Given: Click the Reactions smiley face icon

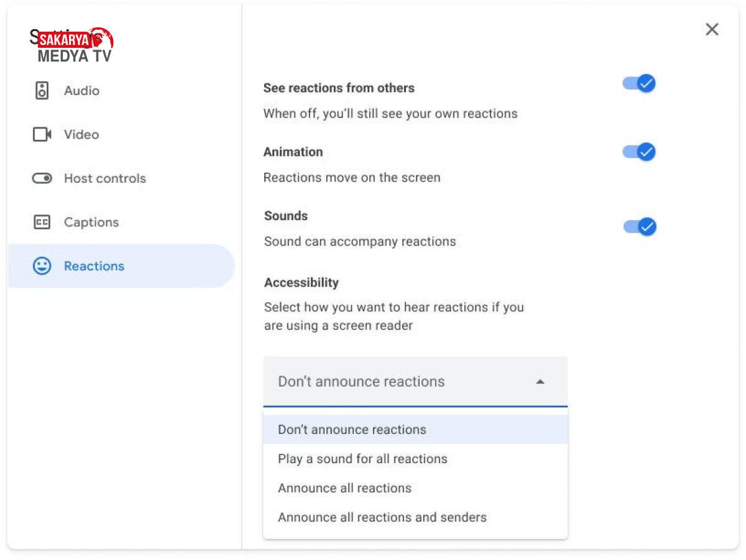Looking at the screenshot, I should pos(42,266).
